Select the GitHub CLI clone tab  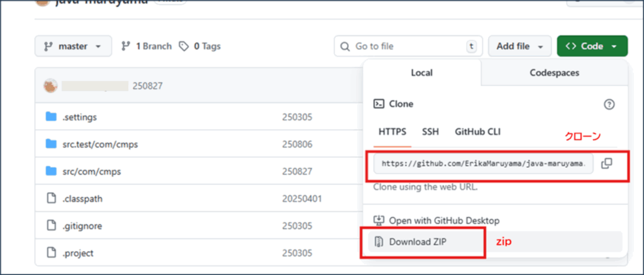point(478,132)
